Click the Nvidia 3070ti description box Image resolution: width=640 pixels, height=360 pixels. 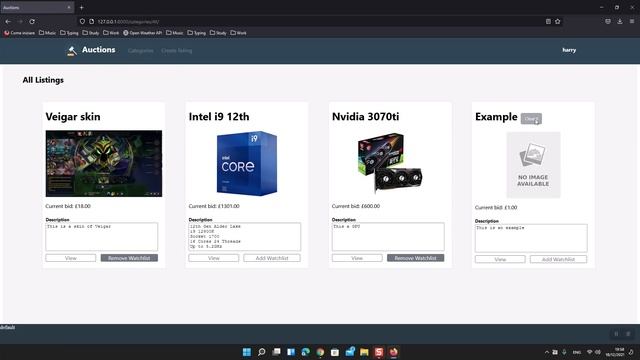point(388,236)
